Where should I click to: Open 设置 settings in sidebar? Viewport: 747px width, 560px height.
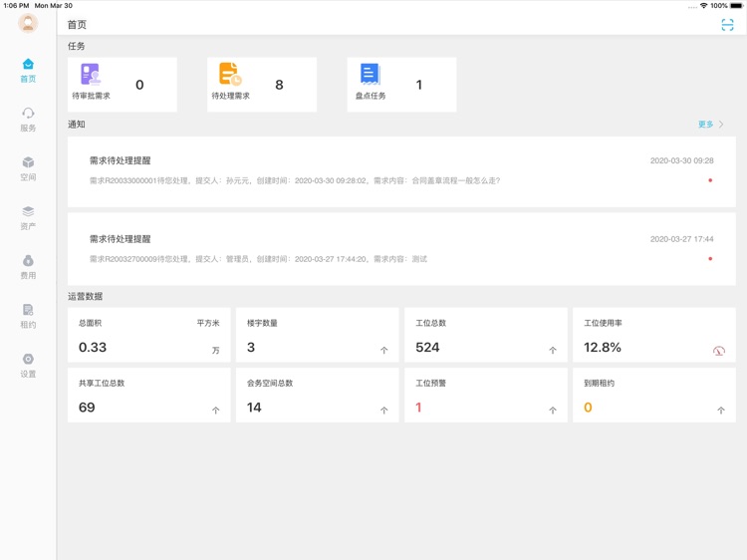[x=28, y=365]
